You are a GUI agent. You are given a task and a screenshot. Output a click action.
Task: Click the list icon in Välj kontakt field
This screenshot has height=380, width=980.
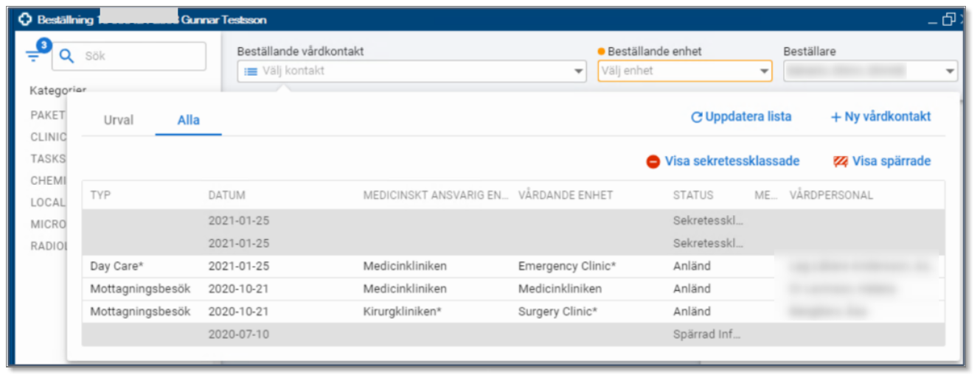pos(251,71)
